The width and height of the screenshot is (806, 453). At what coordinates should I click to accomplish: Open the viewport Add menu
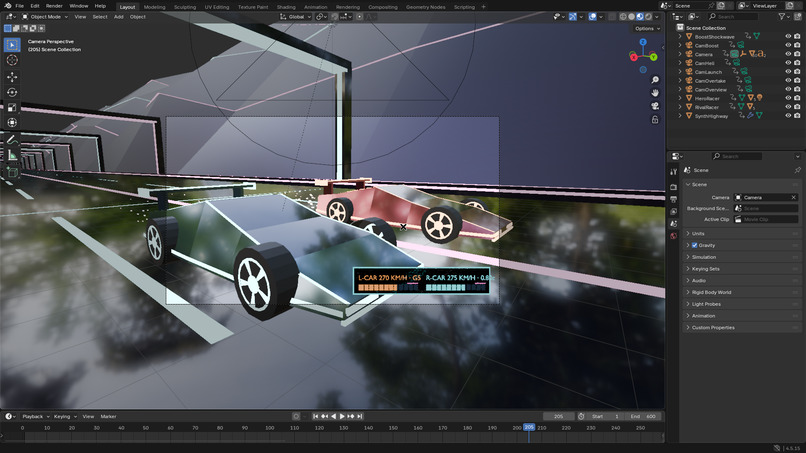(119, 17)
